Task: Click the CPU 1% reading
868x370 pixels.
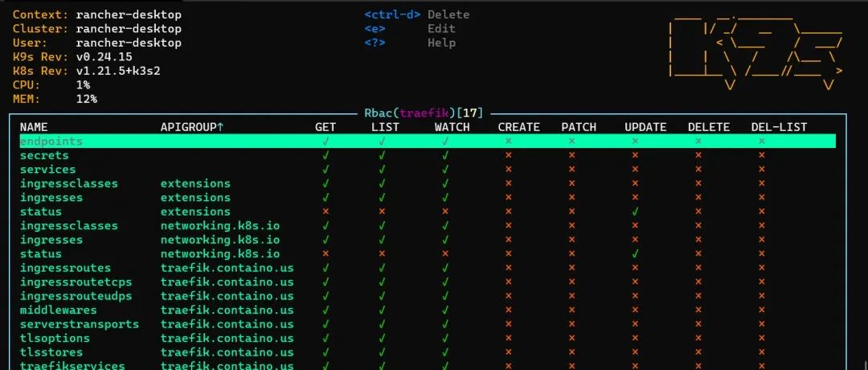Action: point(83,84)
